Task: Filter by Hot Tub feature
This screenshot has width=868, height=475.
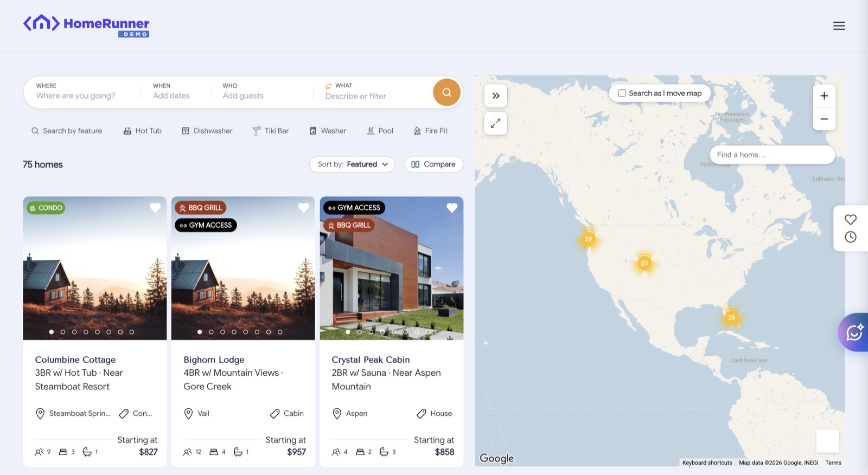Action: [142, 131]
